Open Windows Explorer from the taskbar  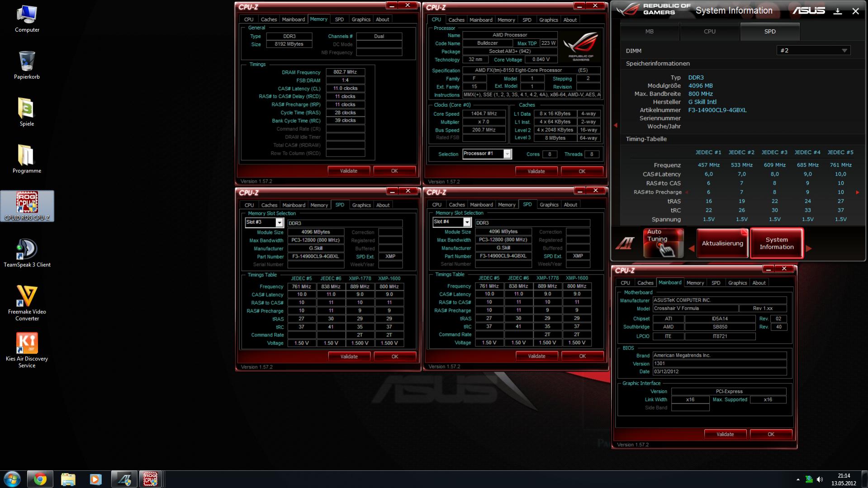(68, 479)
